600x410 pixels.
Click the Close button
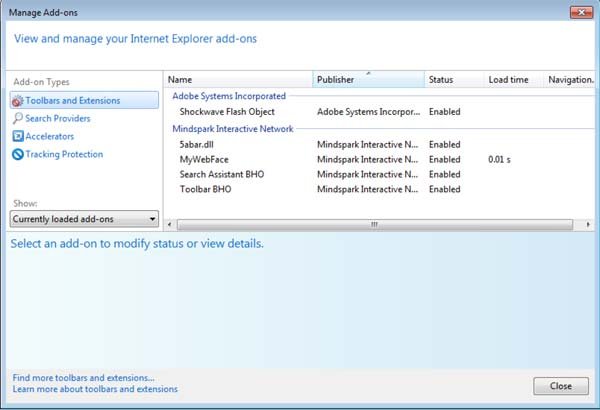tap(561, 386)
